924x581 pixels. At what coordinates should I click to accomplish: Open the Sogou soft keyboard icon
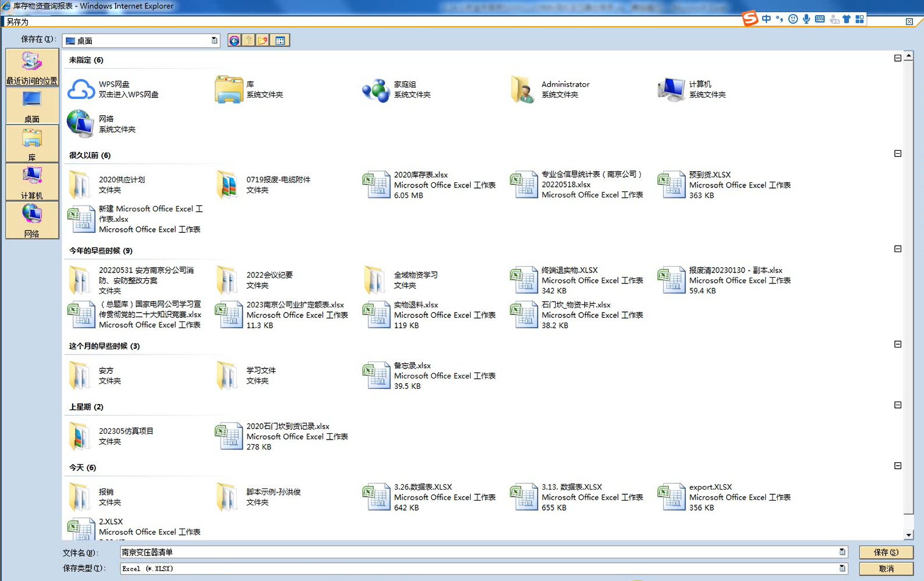(820, 19)
